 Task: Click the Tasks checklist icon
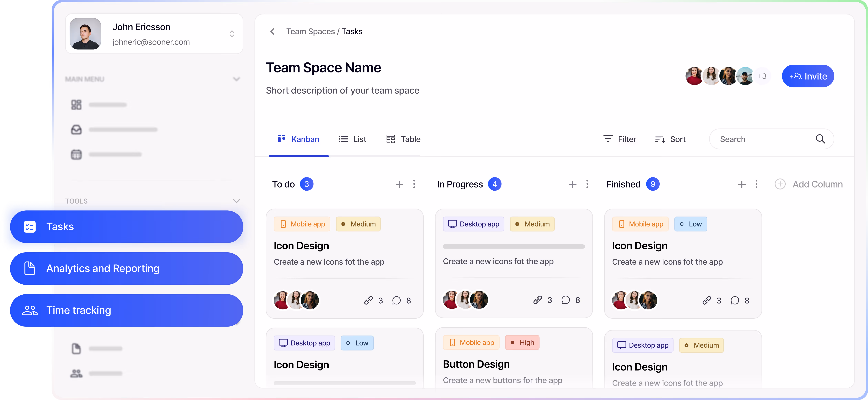30,227
